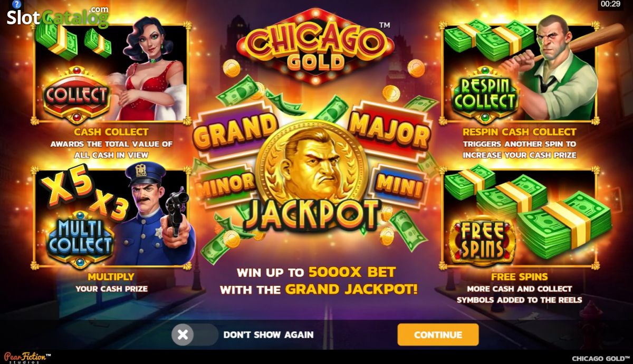Click the PearFiction Studios logo

(x=25, y=358)
